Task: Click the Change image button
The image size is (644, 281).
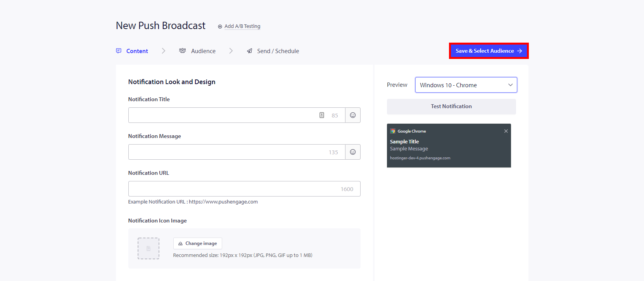Action: pyautogui.click(x=197, y=243)
